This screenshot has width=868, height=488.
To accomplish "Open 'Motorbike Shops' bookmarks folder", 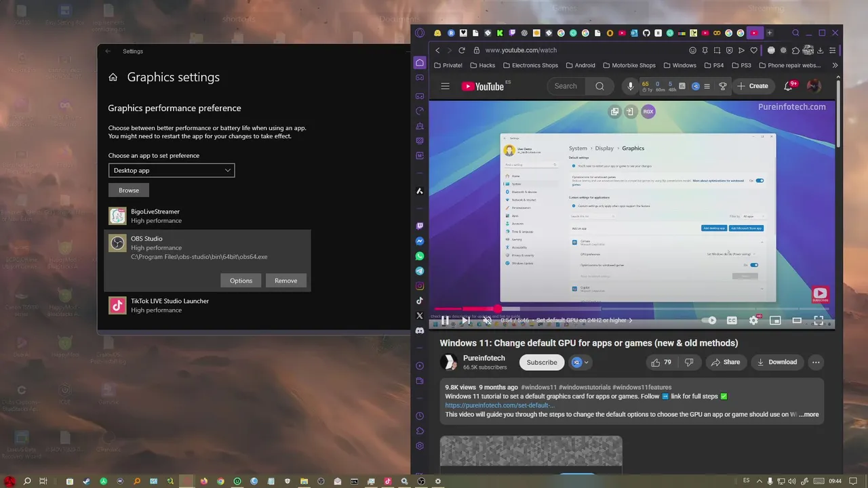I will coord(629,66).
